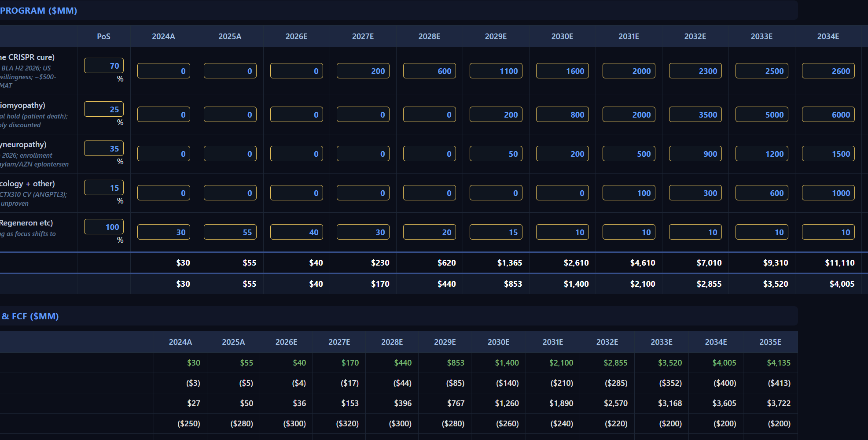Select the ($413) expense cell under 2035E
The image size is (868, 440).
778,383
